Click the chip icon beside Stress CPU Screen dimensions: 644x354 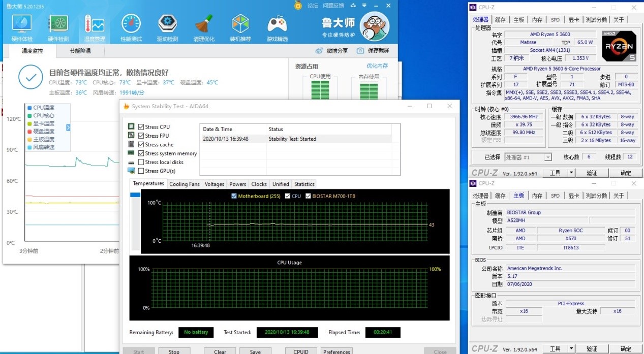[131, 126]
